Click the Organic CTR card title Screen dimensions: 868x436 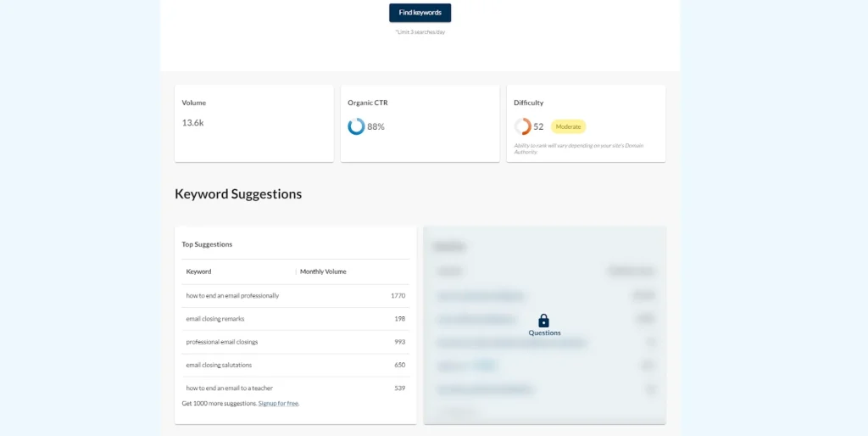(368, 103)
